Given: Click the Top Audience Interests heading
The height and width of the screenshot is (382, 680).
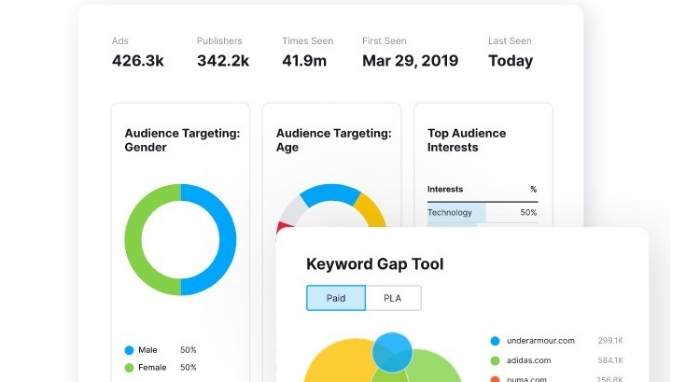Looking at the screenshot, I should 467,140.
